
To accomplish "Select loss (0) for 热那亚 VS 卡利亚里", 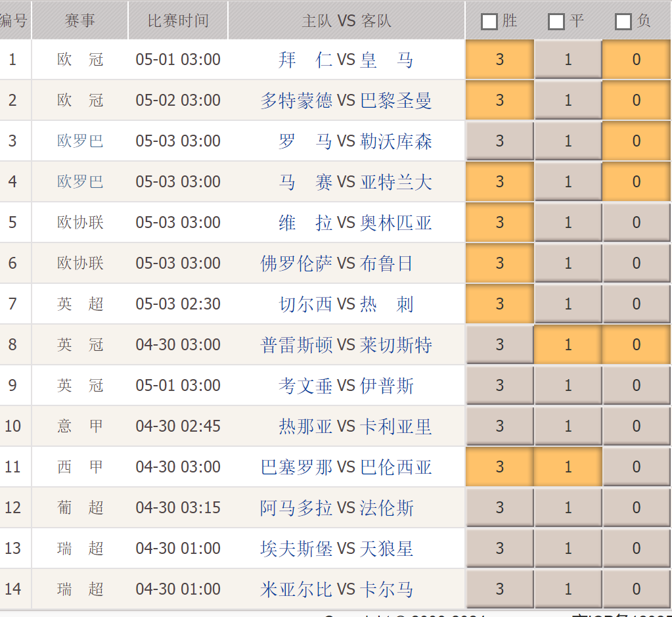I will 637,426.
